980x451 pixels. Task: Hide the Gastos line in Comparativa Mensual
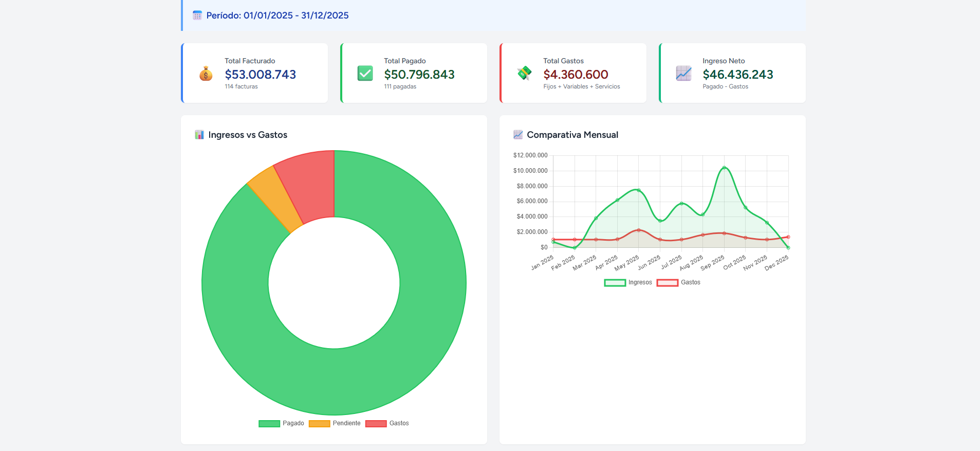point(678,282)
